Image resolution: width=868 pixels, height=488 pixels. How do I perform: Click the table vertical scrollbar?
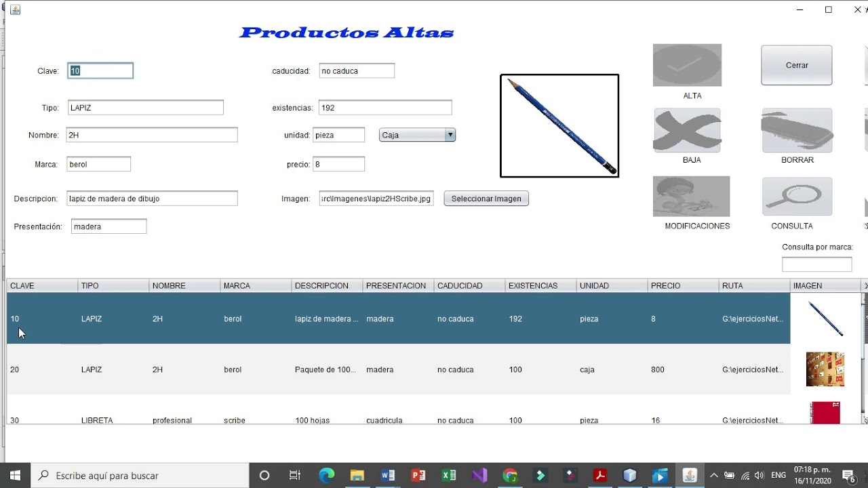tap(864, 359)
